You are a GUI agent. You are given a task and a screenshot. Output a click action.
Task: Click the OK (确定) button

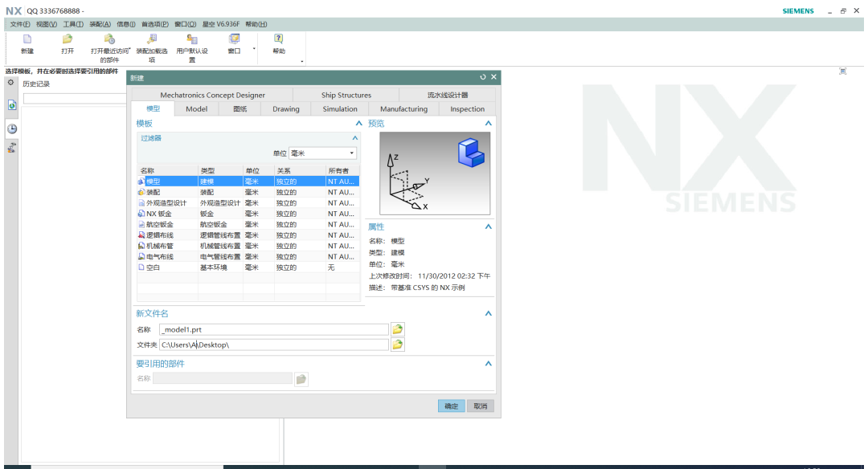pos(451,406)
